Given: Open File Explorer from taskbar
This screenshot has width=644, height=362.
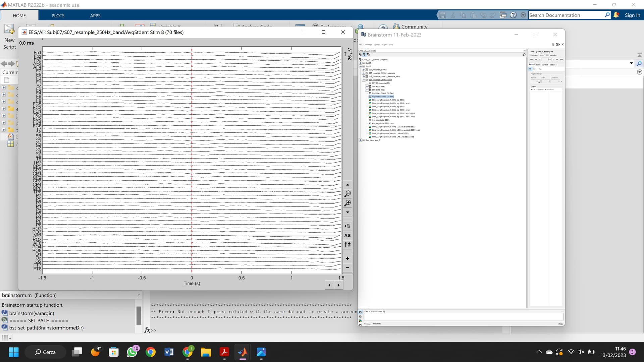Looking at the screenshot, I should (x=206, y=352).
